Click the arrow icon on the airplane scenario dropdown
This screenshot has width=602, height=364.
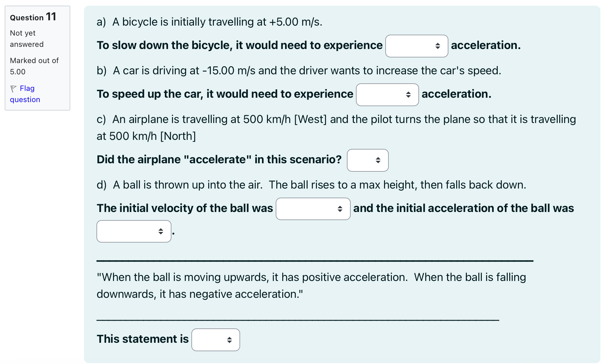(x=377, y=160)
